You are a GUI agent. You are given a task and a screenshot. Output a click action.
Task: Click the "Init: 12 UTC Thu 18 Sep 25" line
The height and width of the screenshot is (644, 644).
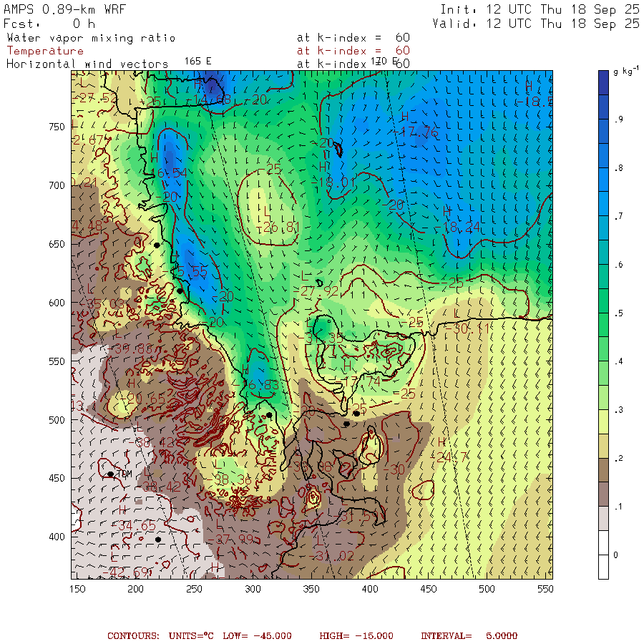coord(540,9)
